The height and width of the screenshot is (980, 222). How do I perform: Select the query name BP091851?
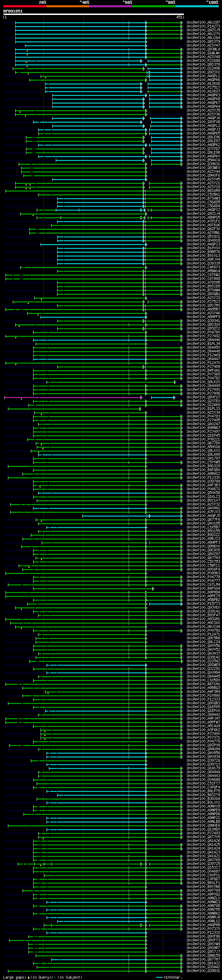[x=13, y=11]
